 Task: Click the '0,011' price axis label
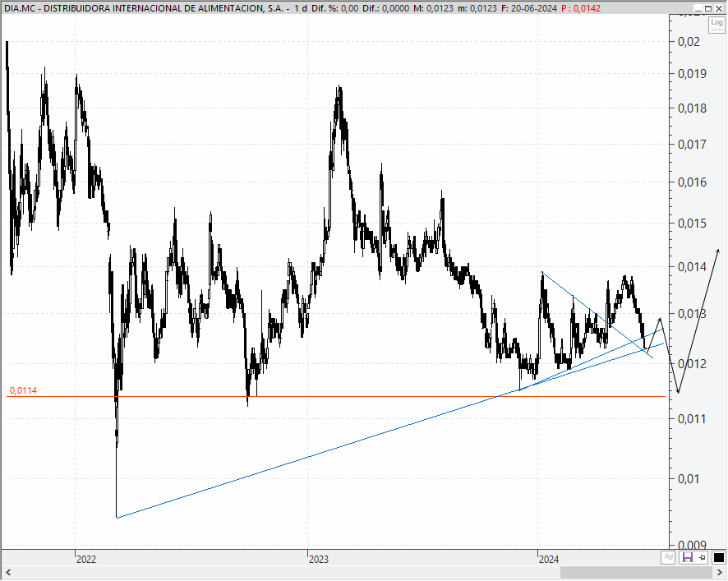pos(692,419)
